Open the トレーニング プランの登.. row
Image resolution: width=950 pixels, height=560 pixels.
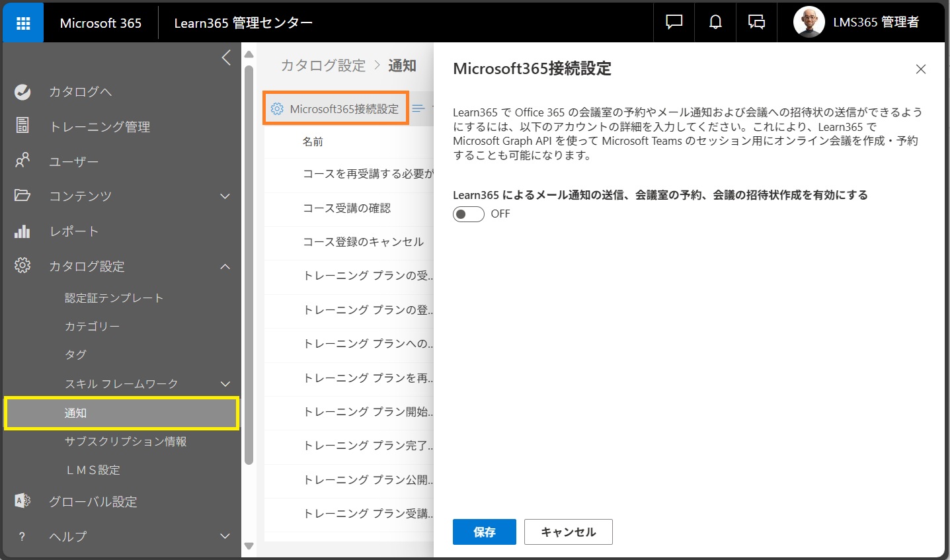click(349, 310)
